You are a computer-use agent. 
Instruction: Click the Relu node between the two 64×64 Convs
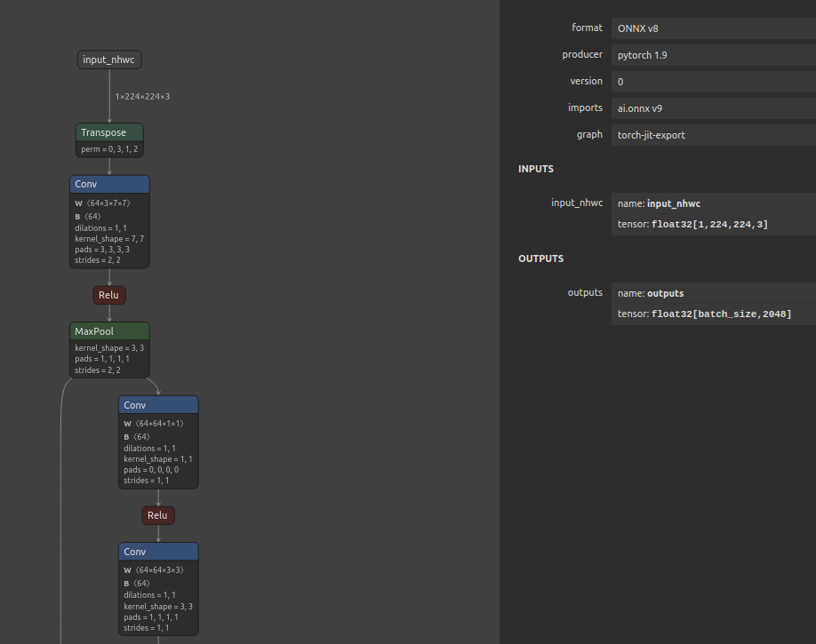[x=157, y=515]
